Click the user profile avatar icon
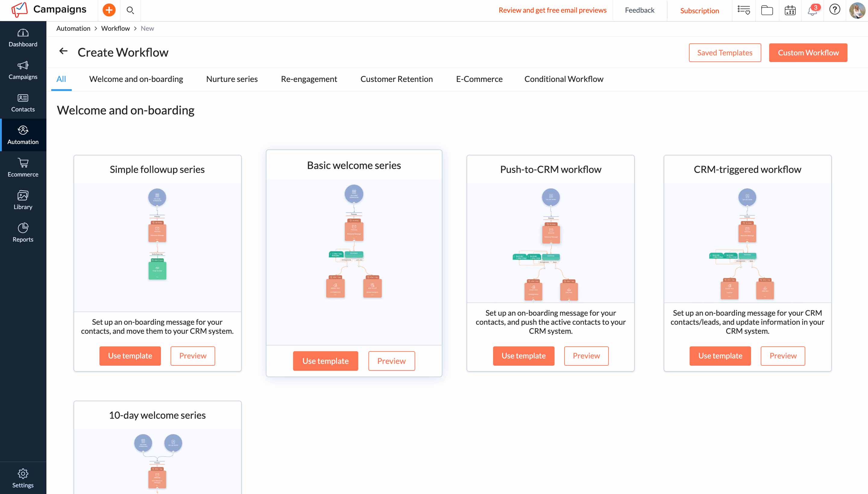 click(857, 10)
